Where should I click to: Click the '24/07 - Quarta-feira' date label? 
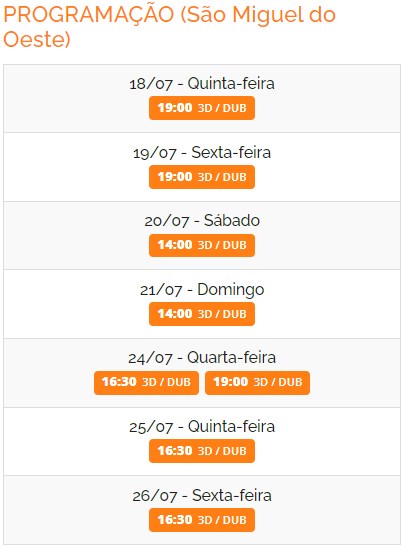point(202,358)
